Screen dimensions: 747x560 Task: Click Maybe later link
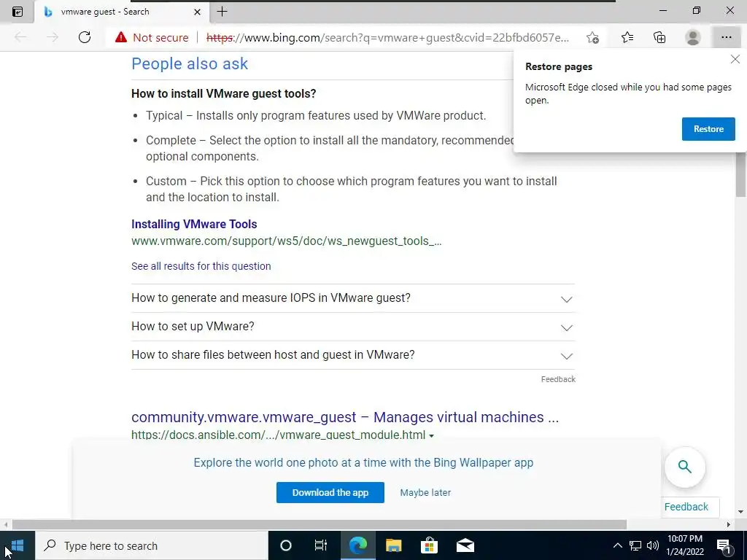tap(425, 493)
